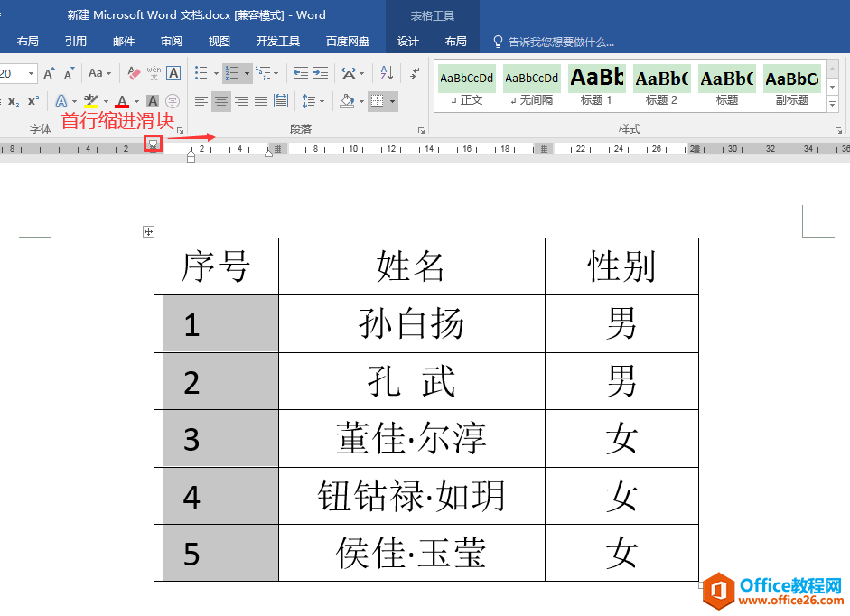Decrease paragraph indent
This screenshot has height=616, width=850.
(x=300, y=73)
